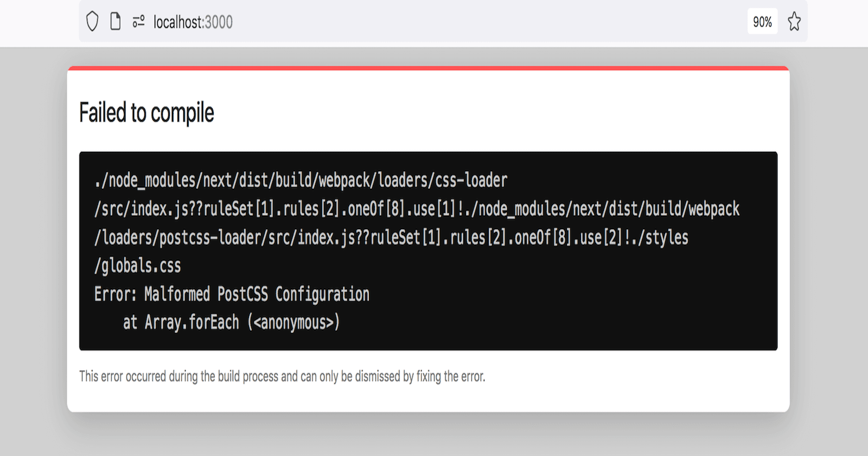Click the tracking protection shield icon
The width and height of the screenshot is (868, 456).
click(x=92, y=22)
